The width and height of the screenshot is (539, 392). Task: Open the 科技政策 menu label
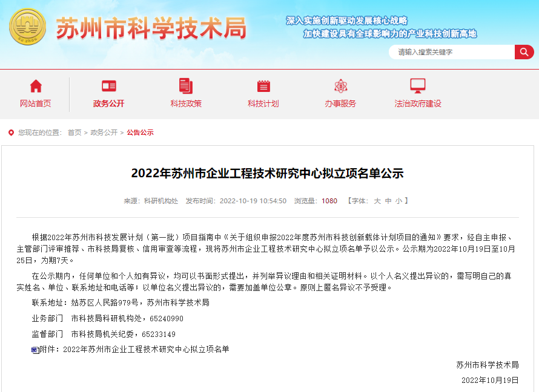coord(186,103)
